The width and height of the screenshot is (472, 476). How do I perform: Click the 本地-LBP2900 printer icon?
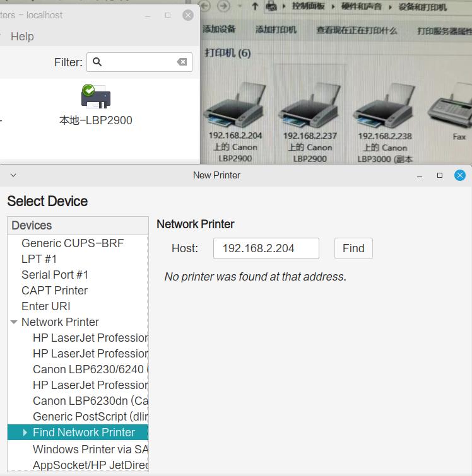point(96,96)
